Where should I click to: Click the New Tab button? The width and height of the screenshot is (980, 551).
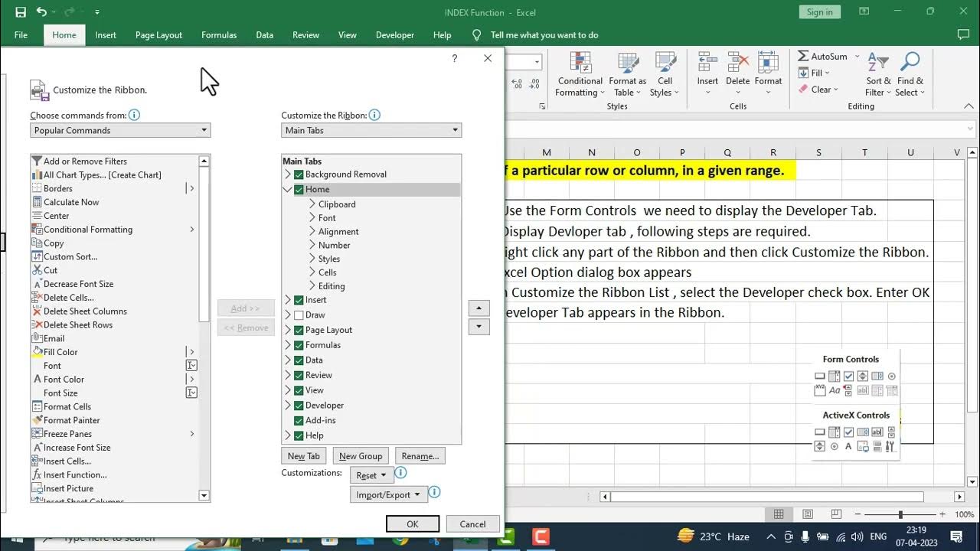(304, 456)
